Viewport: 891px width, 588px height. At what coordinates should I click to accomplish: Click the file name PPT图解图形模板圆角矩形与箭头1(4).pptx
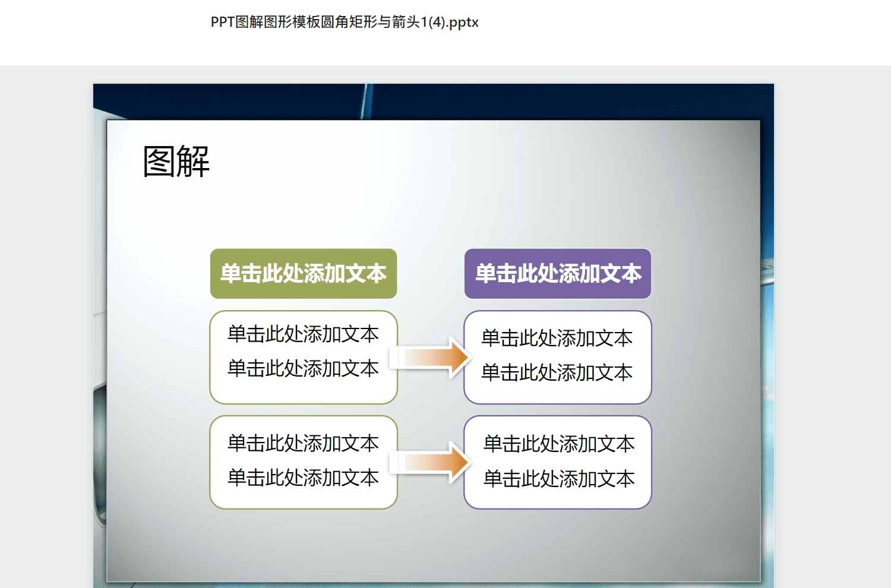[x=345, y=22]
